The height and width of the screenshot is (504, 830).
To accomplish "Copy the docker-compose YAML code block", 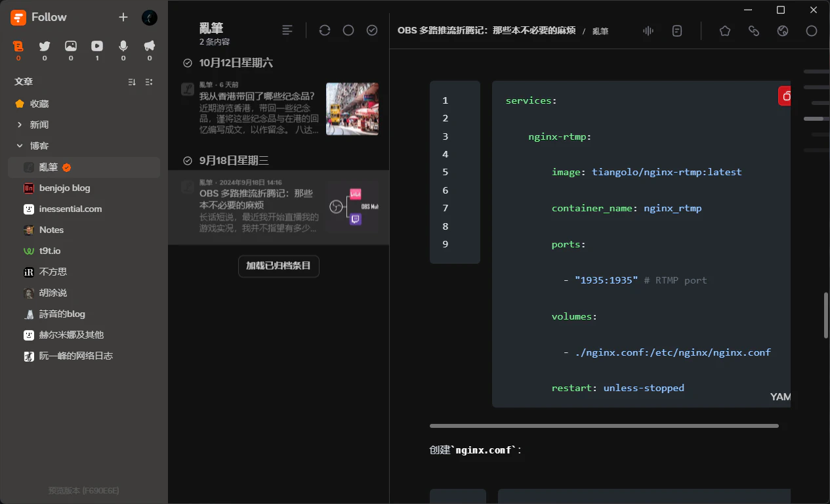I will [785, 95].
